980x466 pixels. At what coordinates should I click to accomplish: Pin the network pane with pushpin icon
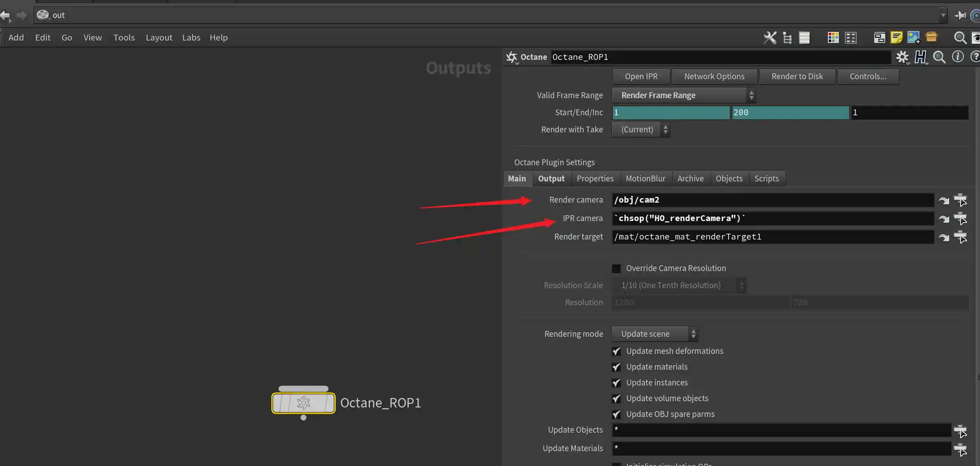point(960,15)
